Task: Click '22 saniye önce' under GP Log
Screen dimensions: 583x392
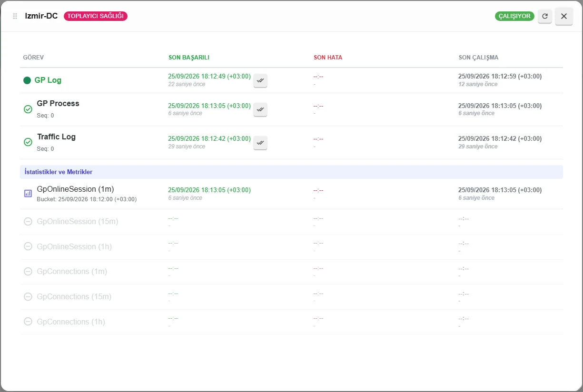Action: (187, 84)
